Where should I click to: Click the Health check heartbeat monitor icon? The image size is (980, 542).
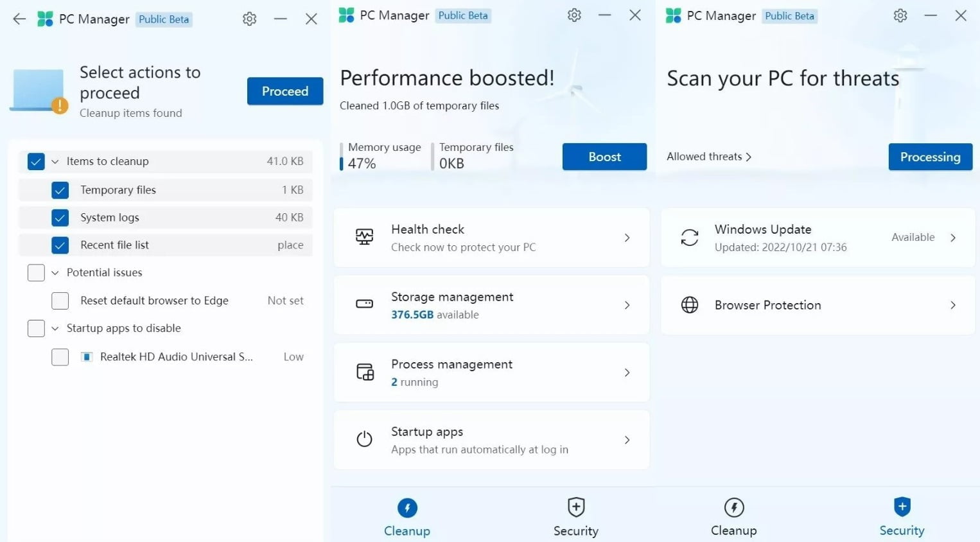coord(364,237)
